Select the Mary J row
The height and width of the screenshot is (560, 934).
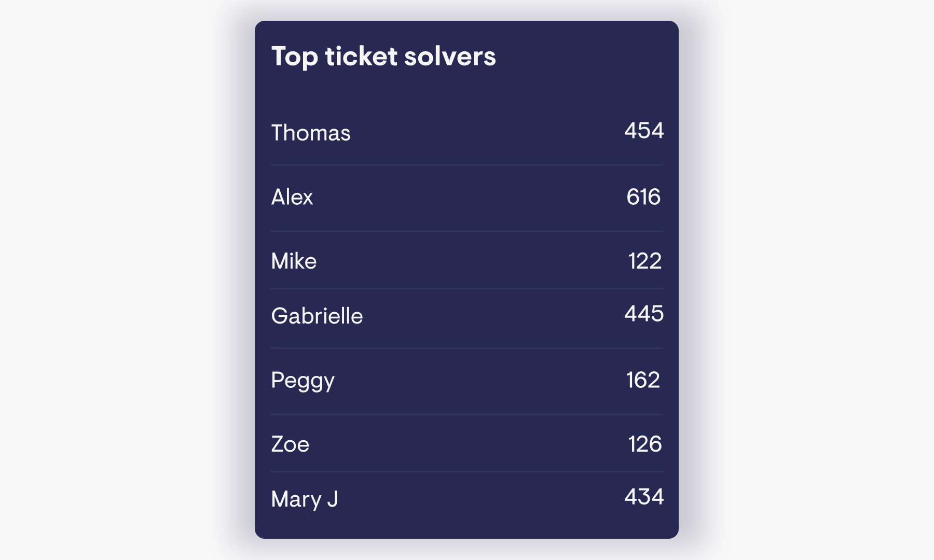pos(467,498)
